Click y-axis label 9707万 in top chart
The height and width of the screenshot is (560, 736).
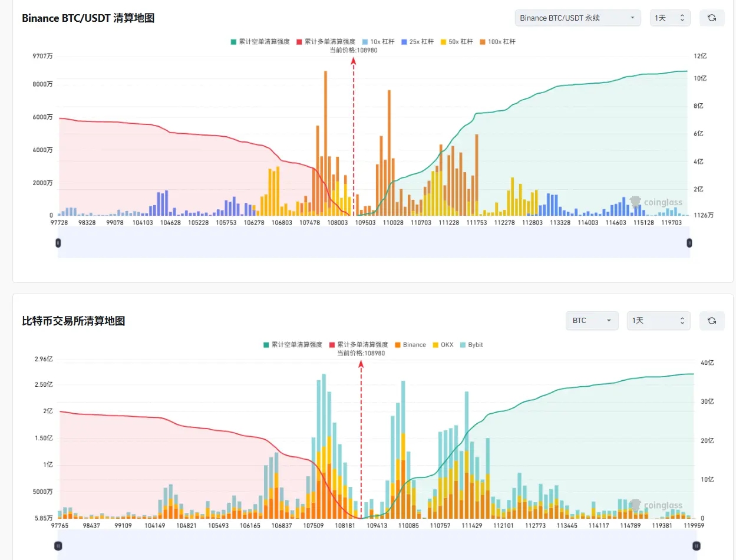[41, 56]
